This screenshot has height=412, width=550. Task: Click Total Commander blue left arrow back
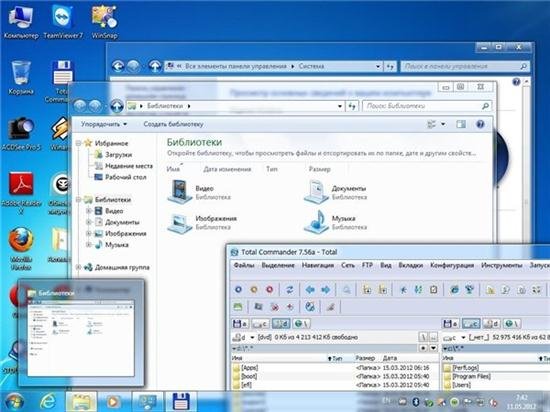(x=310, y=290)
